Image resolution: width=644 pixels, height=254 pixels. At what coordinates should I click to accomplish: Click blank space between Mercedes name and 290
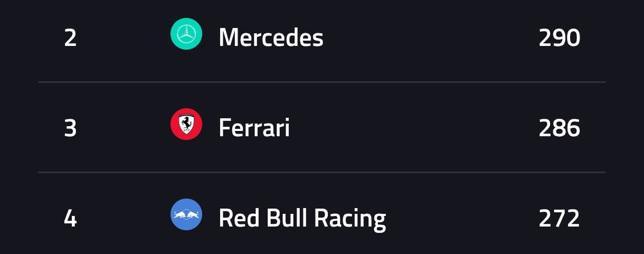tap(431, 38)
